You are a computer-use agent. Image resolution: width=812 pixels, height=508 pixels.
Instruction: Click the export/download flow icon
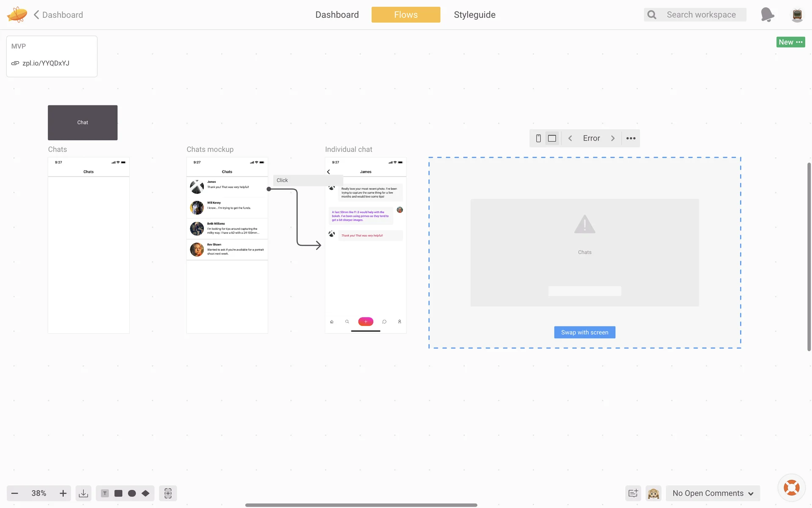point(83,493)
